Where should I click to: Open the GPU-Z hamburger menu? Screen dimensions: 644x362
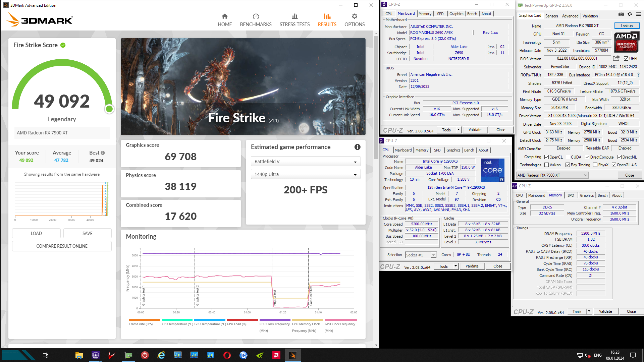pos(638,14)
